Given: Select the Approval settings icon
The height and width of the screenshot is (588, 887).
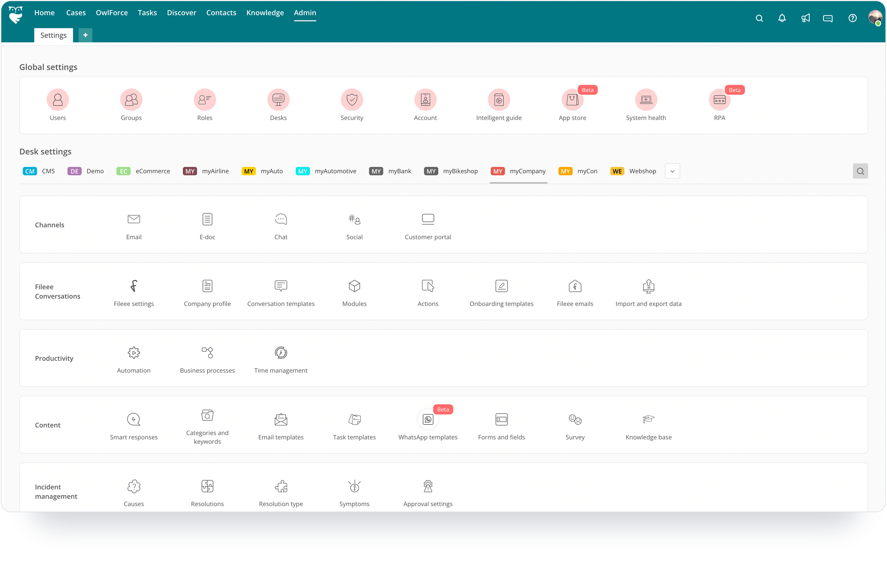Looking at the screenshot, I should (x=428, y=486).
